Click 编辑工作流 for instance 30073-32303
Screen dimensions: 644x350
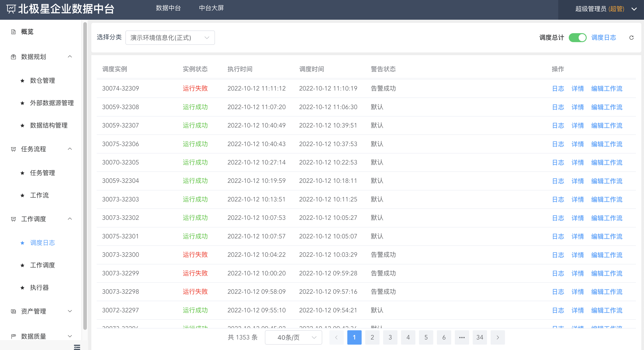[x=607, y=199]
